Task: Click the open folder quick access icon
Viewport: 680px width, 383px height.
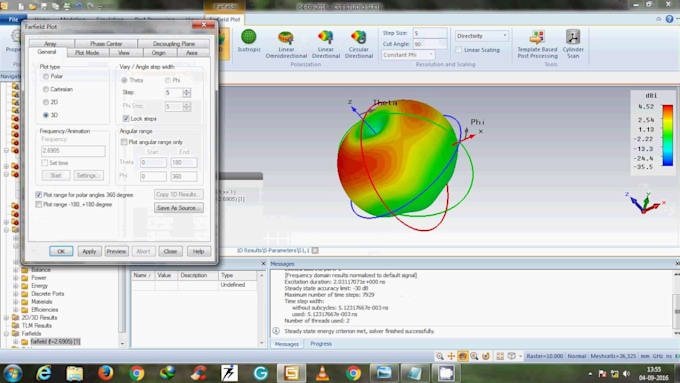Action: point(32,6)
